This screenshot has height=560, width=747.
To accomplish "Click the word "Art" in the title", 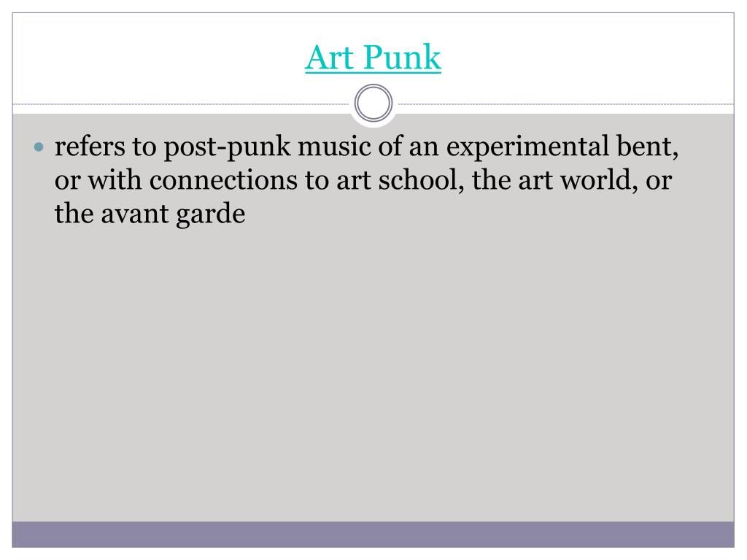I will pyautogui.click(x=330, y=58).
